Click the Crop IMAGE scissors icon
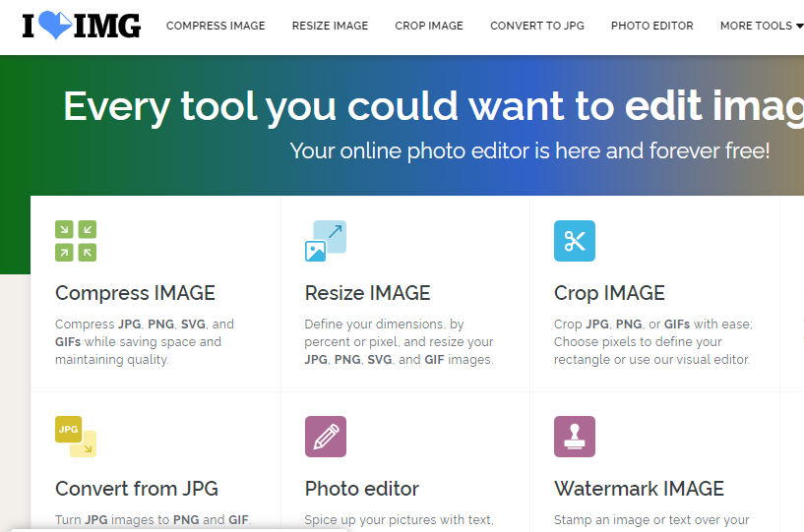The width and height of the screenshot is (804, 532). coord(575,241)
